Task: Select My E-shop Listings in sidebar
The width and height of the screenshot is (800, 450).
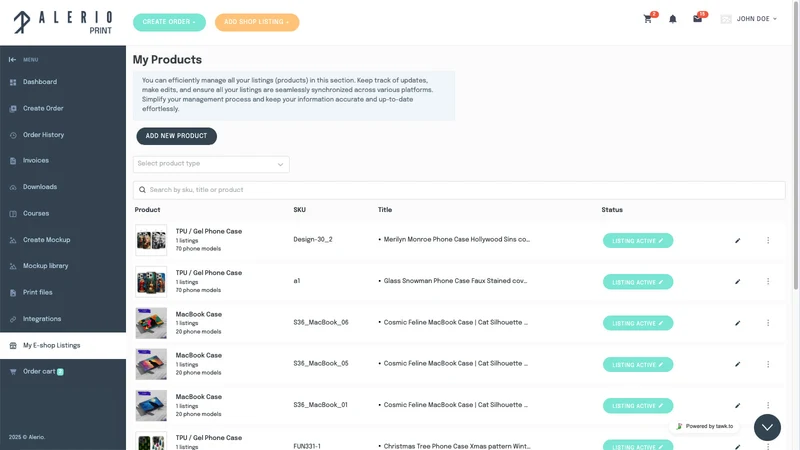Action: [x=63, y=345]
